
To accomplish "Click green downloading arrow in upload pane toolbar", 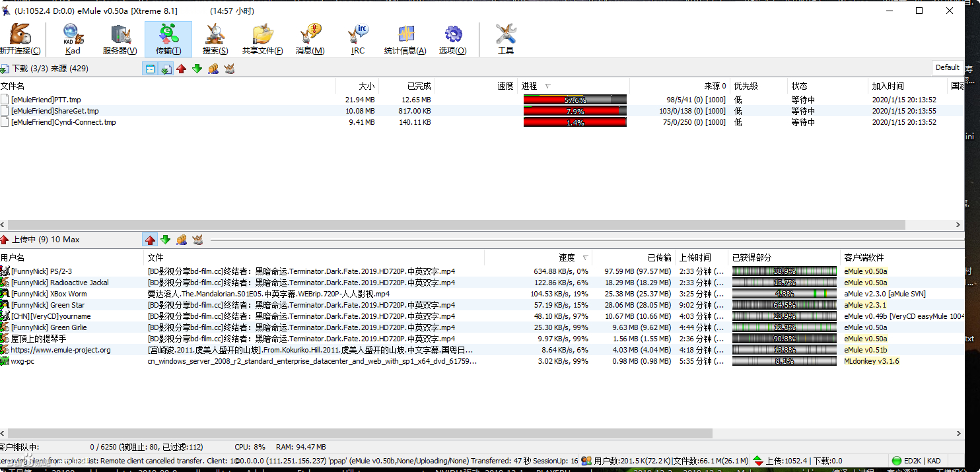I will tap(166, 240).
